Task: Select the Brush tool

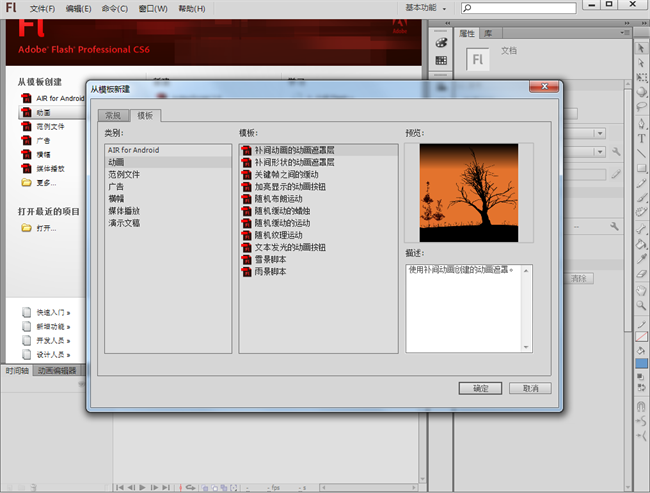Action: [641, 197]
